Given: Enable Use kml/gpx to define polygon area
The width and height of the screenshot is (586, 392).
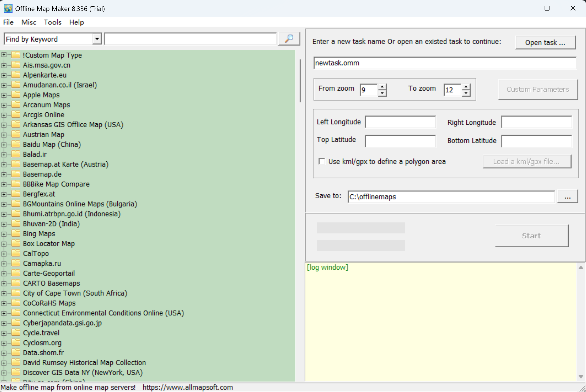Looking at the screenshot, I should [322, 161].
